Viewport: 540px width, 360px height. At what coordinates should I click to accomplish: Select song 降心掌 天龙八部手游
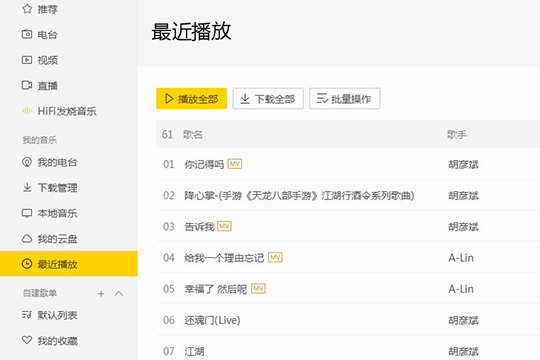(299, 195)
